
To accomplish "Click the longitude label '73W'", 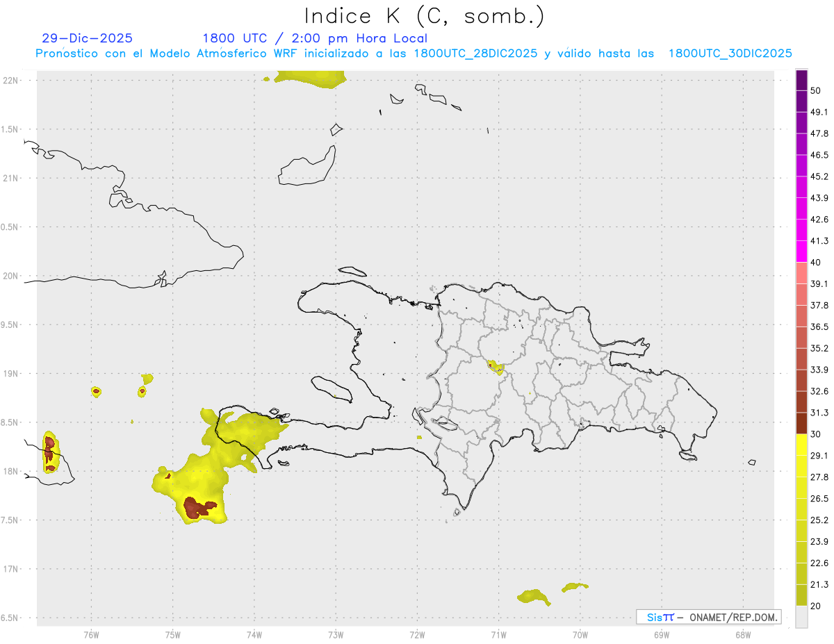I will (x=336, y=635).
